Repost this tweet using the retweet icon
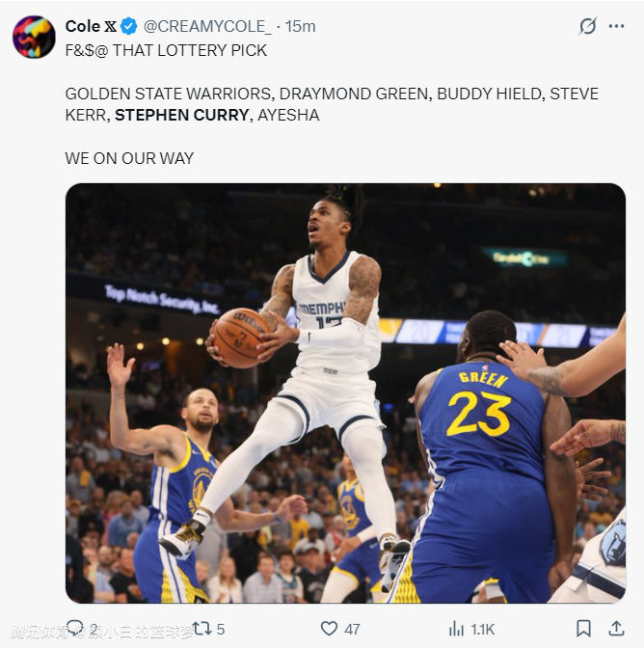Viewport: 644px width, 648px height. (201, 628)
